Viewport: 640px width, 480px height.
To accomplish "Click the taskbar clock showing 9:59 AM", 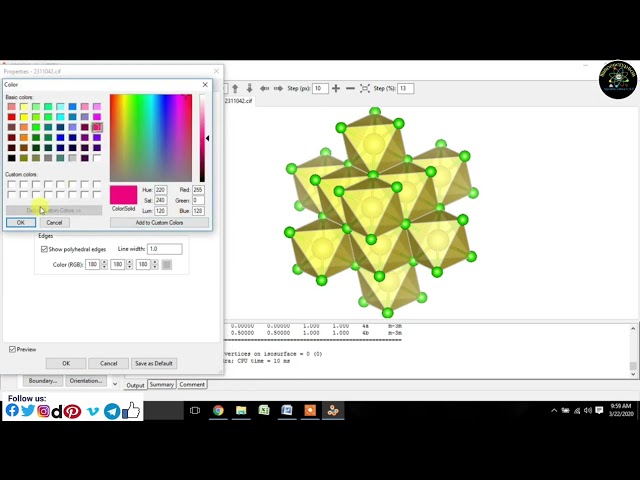I will click(x=621, y=410).
